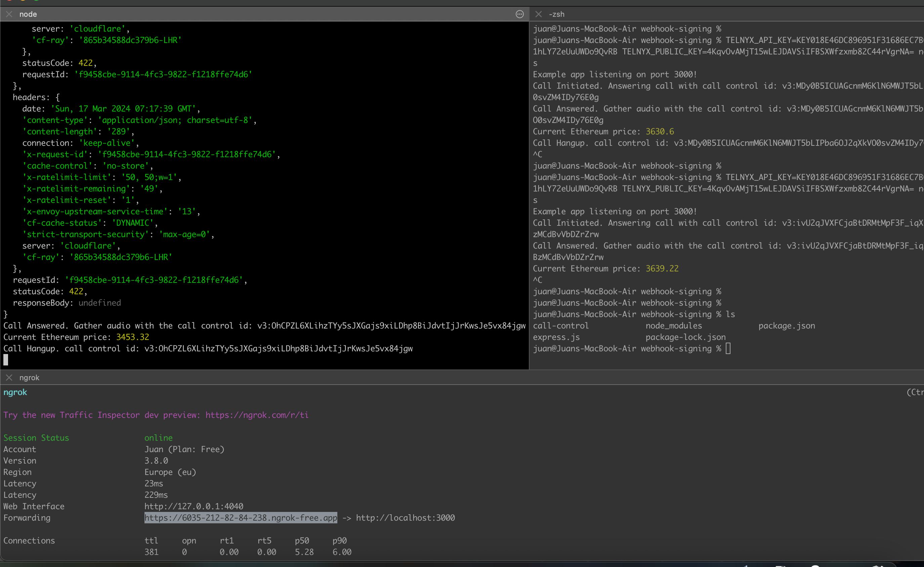
Task: Click the first 'cf-ray' line at top
Action: pos(107,40)
